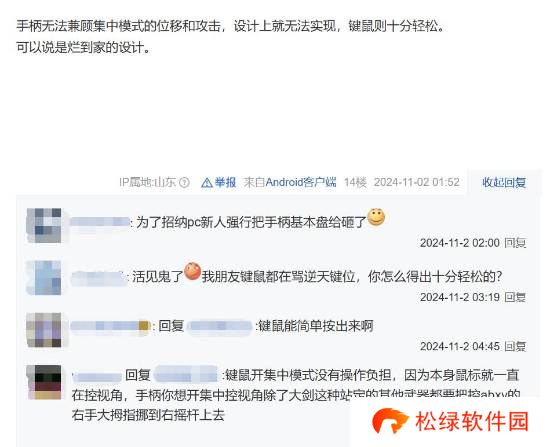
Task: Open the third reply's pixelated avatar
Action: click(44, 330)
